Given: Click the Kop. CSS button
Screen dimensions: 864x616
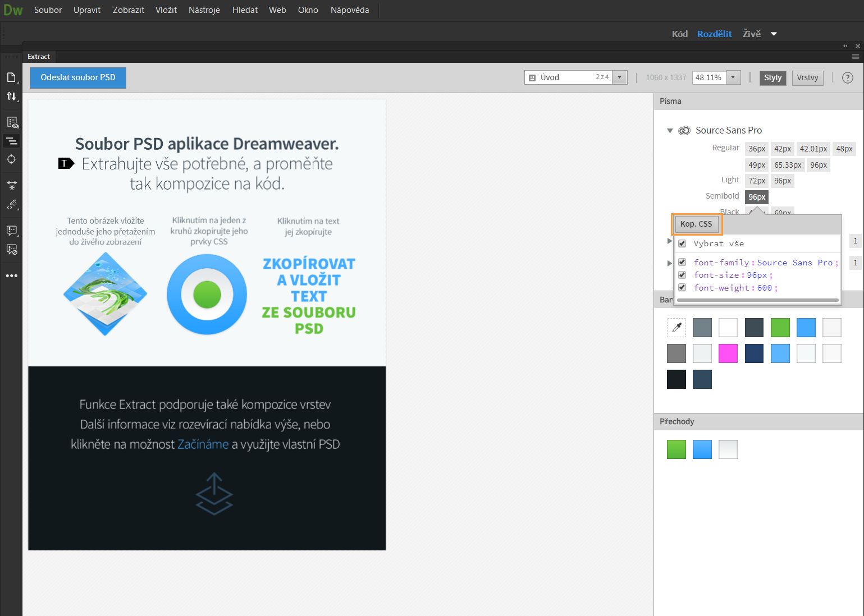Looking at the screenshot, I should pyautogui.click(x=696, y=224).
